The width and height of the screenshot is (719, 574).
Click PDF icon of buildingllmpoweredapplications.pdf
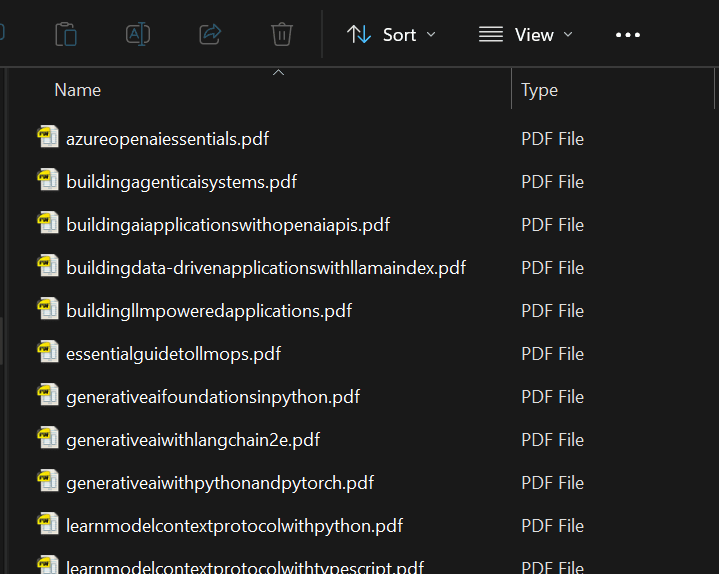coord(48,309)
